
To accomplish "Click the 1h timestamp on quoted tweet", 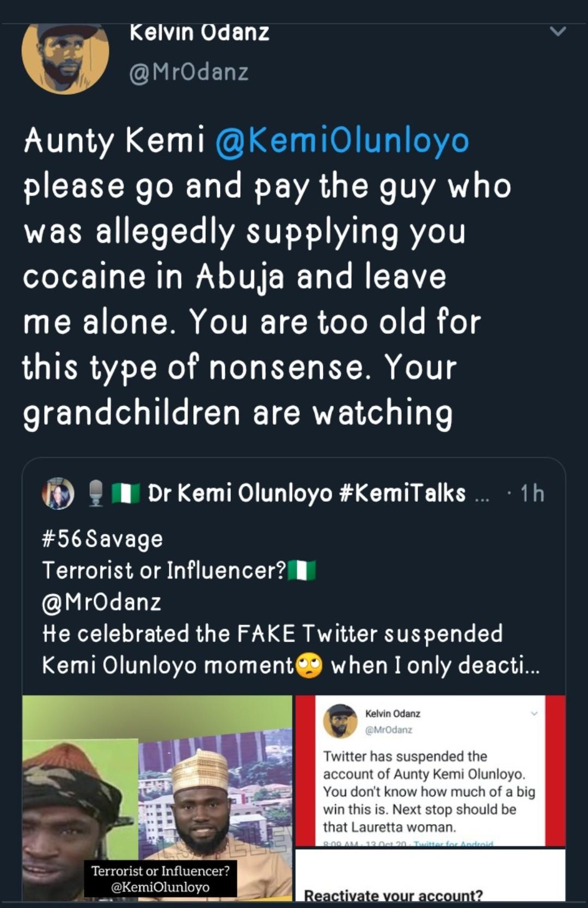I will 532,493.
